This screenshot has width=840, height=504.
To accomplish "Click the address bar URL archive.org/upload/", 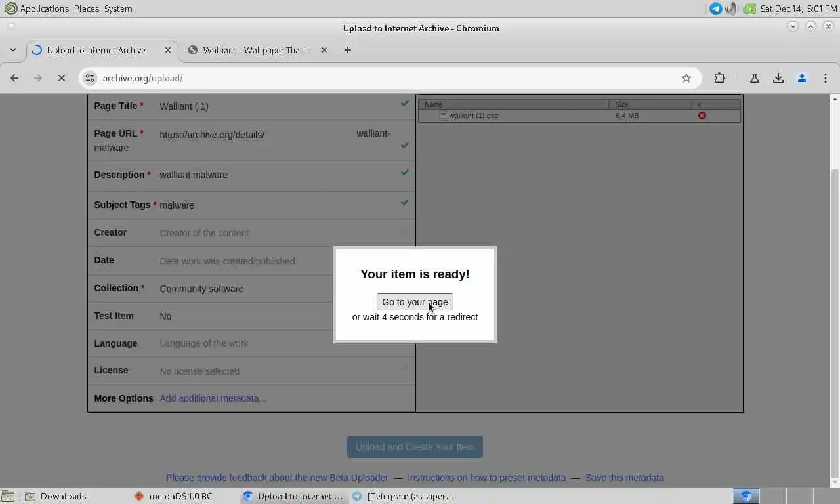I will (x=142, y=78).
